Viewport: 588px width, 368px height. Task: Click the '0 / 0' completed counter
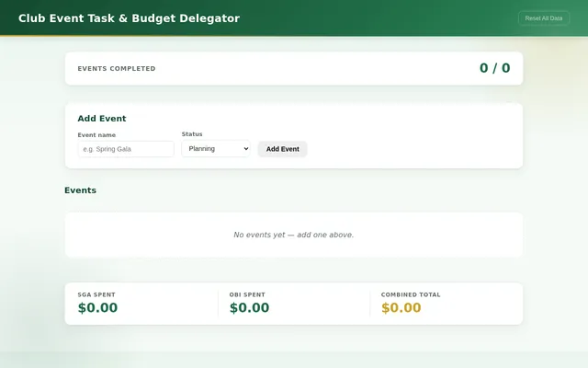(x=494, y=68)
